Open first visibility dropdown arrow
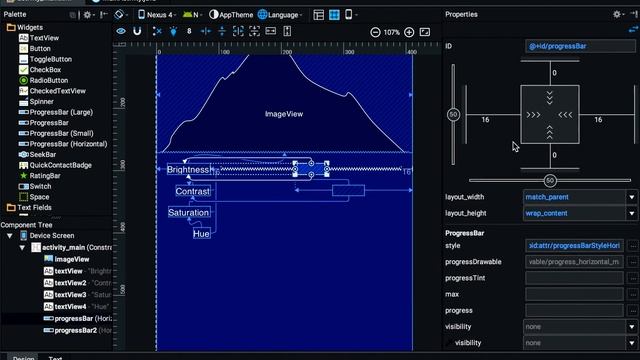 click(x=631, y=327)
